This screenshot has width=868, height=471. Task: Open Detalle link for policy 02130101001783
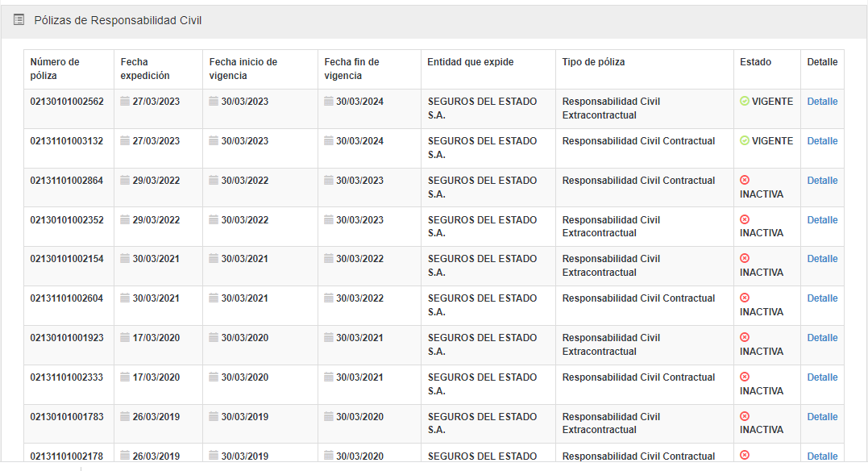pos(822,417)
